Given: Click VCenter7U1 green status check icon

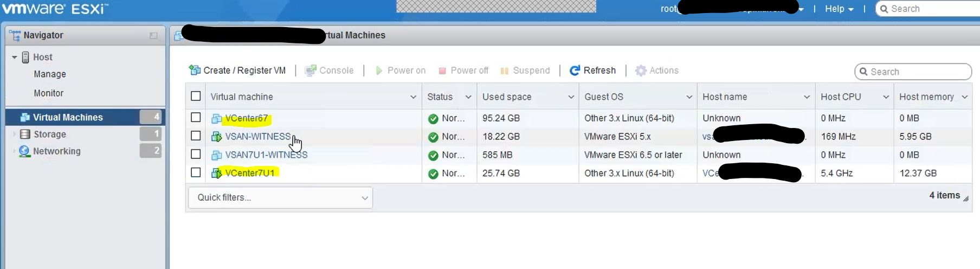Looking at the screenshot, I should point(433,174).
